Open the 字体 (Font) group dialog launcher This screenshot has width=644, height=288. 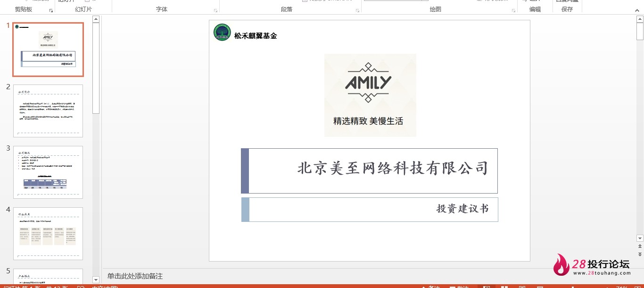(x=215, y=10)
